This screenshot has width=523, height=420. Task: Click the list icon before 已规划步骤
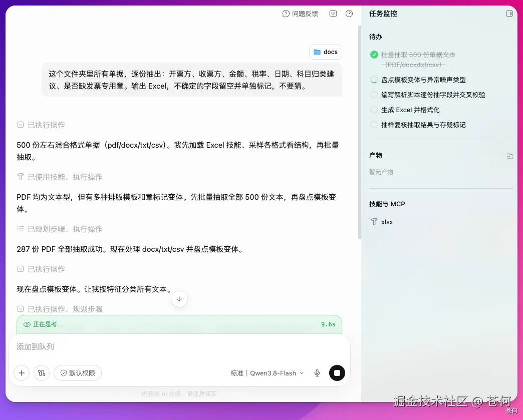coord(21,229)
